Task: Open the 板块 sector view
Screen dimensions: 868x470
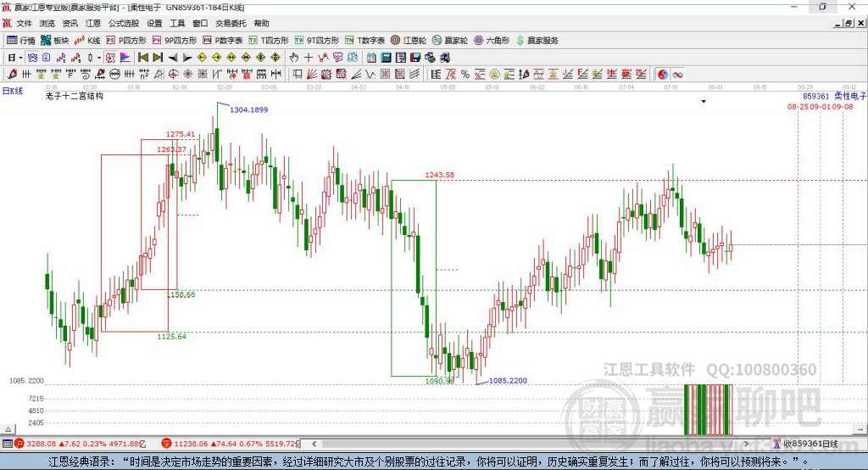Action: 55,41
